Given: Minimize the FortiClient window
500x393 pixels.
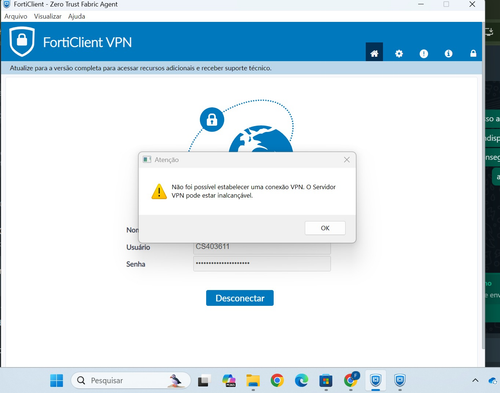Looking at the screenshot, I should point(421,4).
